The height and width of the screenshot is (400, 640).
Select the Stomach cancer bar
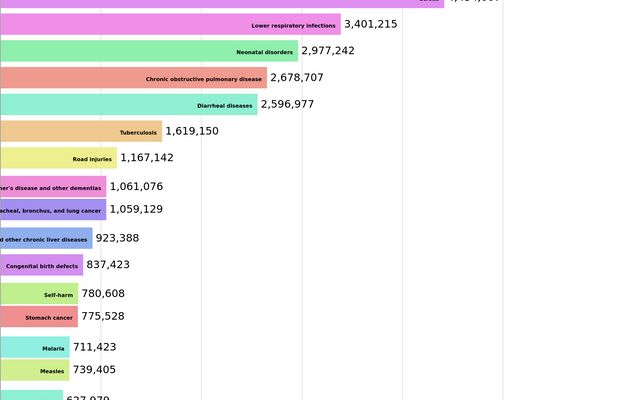pyautogui.click(x=38, y=316)
